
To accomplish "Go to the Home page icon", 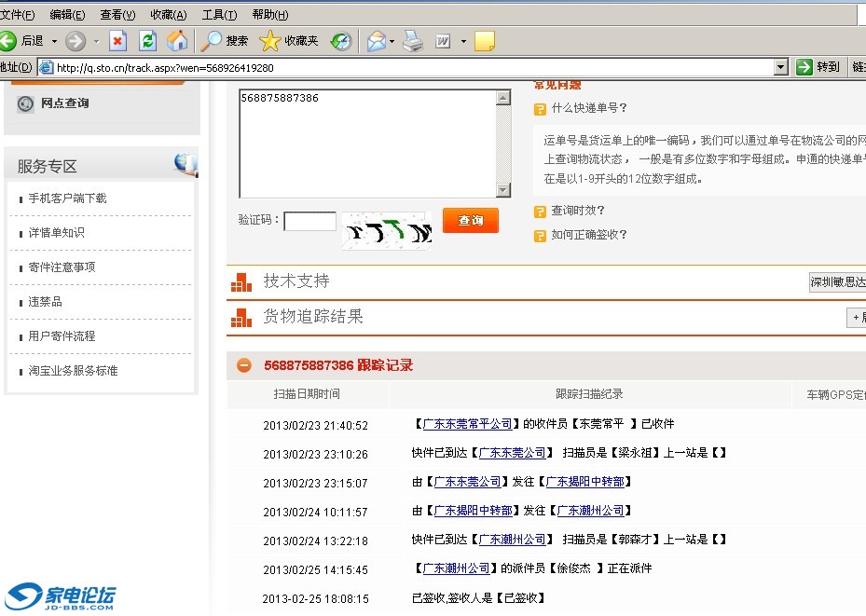I will point(176,41).
